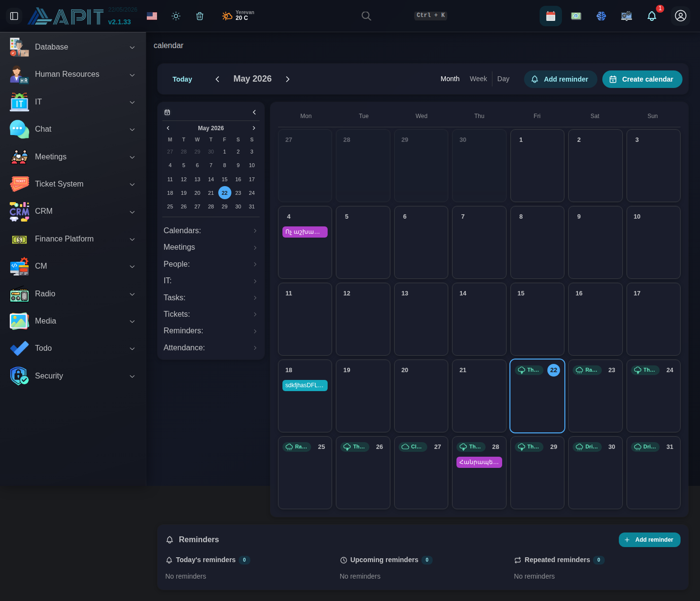Open the US flag language selector
The image size is (700, 601).
[x=152, y=16]
